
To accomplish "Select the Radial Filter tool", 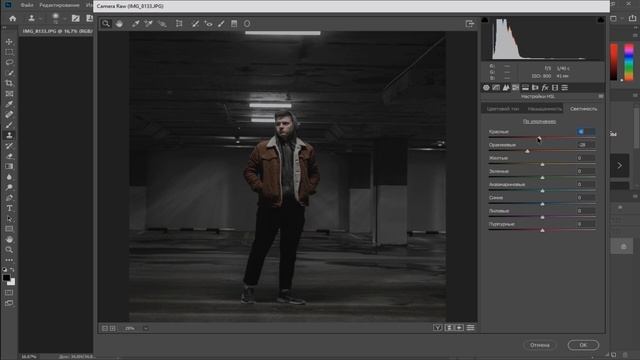I will [247, 24].
